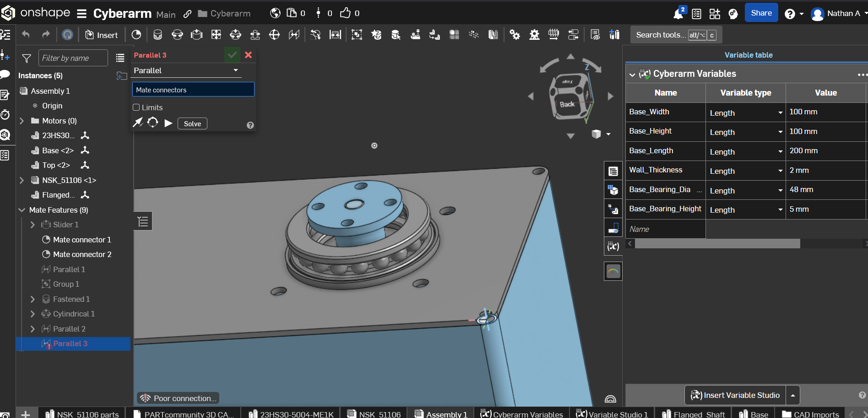The image size is (868, 418).
Task: Open the Onshape hamburger menu
Action: (x=82, y=14)
